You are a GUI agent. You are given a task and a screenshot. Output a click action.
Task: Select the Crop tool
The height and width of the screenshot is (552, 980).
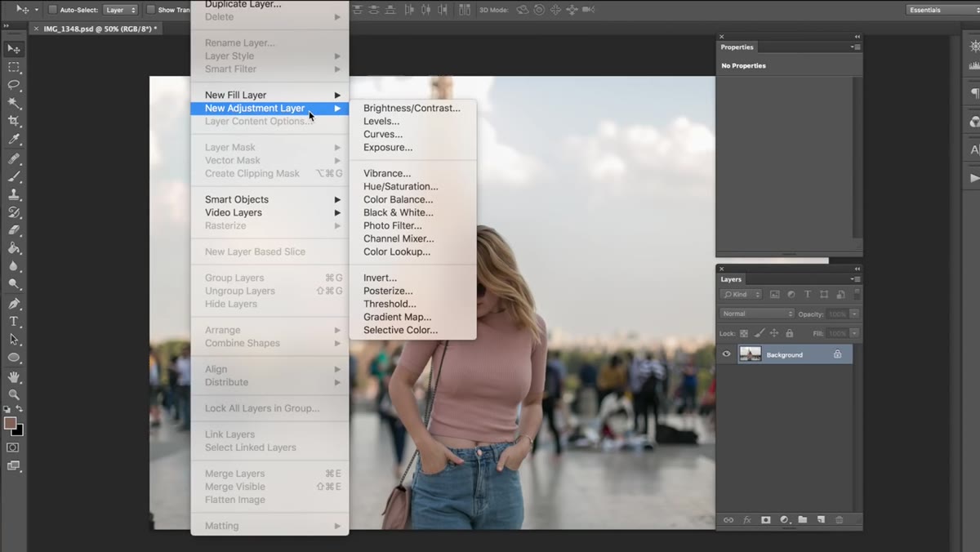click(14, 122)
